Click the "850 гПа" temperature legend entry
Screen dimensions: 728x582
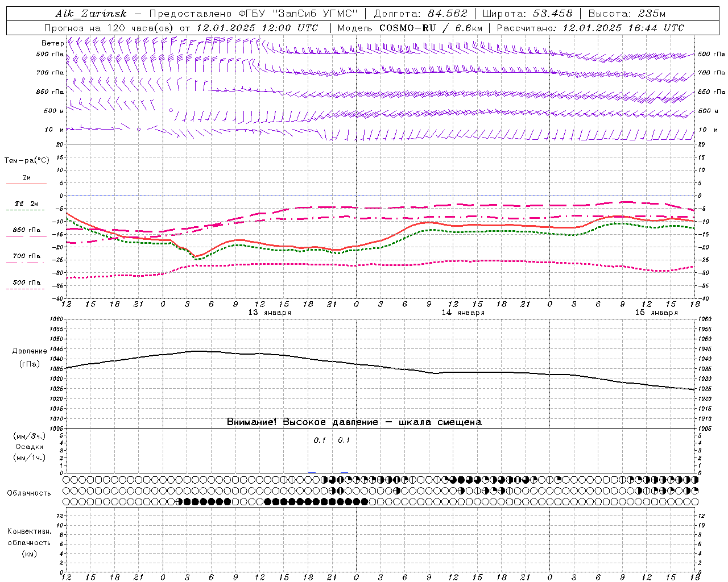coord(27,230)
